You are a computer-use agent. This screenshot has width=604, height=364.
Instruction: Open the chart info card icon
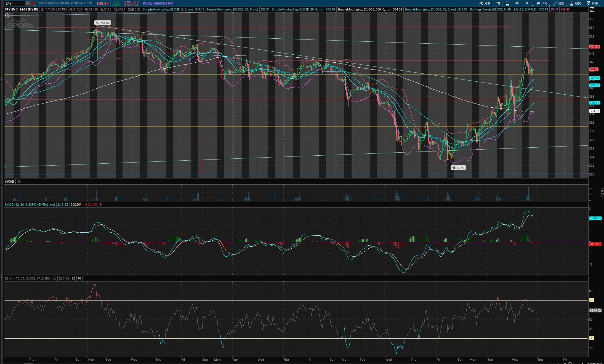point(498,3)
